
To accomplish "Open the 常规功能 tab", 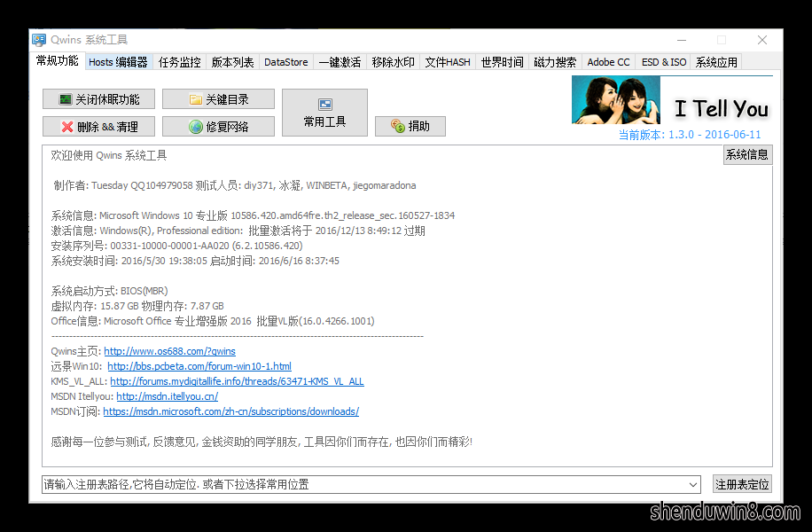I will pyautogui.click(x=57, y=61).
